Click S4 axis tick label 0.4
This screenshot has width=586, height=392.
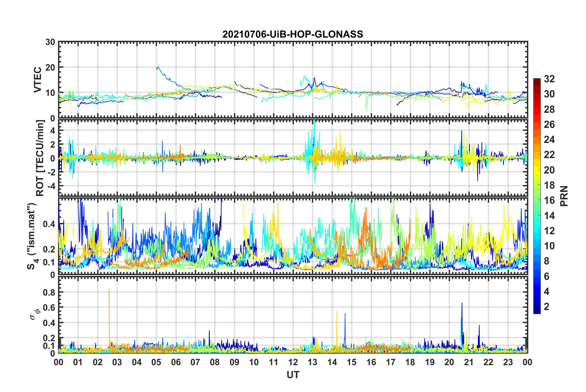coord(49,224)
